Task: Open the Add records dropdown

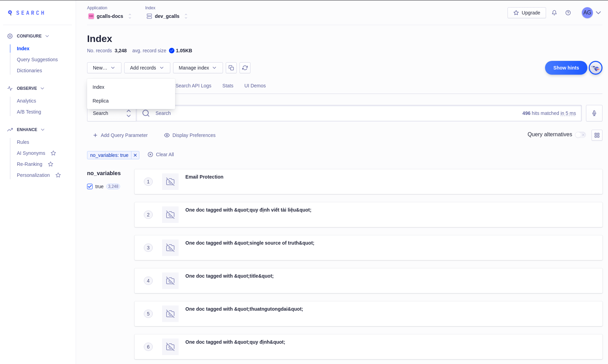Action: click(x=147, y=68)
